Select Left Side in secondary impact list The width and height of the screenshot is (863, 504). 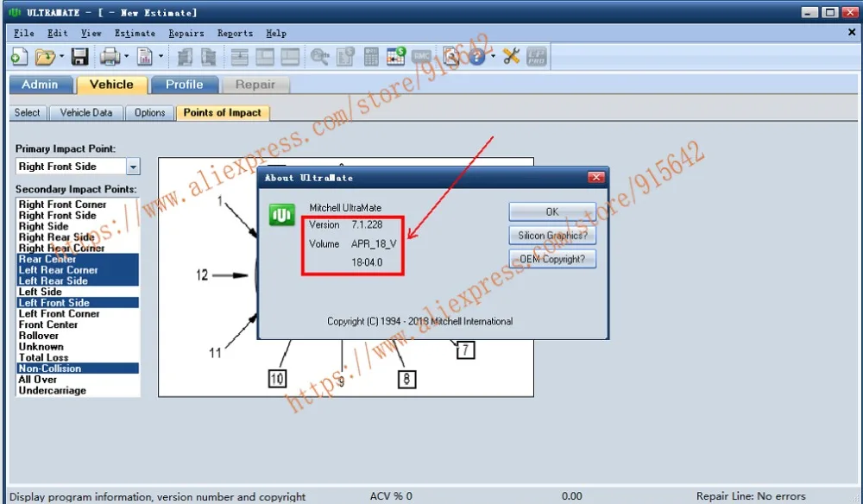point(78,292)
